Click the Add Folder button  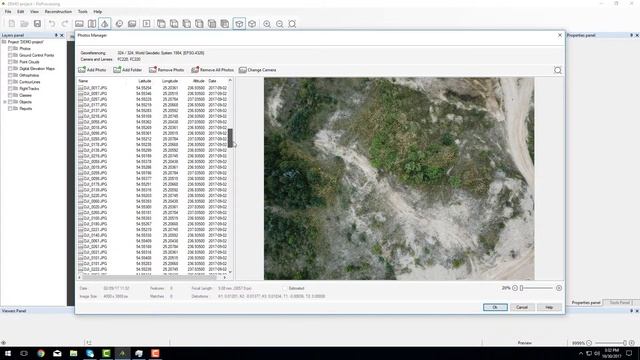pyautogui.click(x=128, y=70)
